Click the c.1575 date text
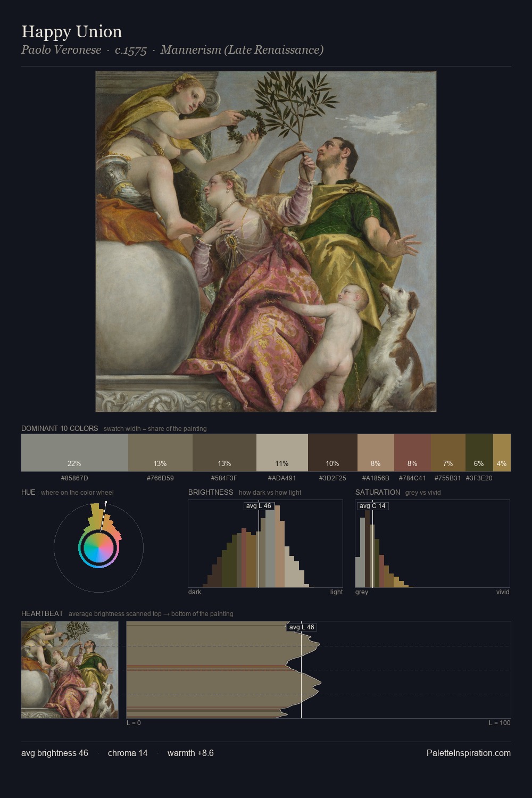 tap(131, 50)
